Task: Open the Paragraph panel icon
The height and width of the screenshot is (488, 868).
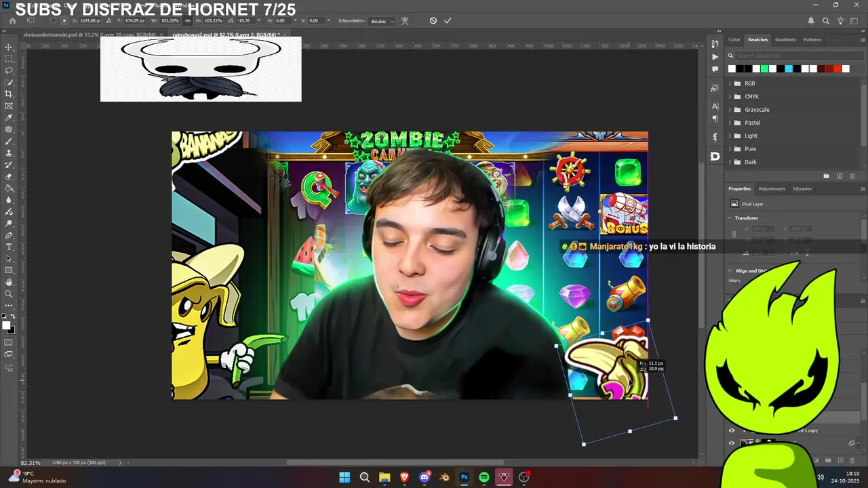Action: (x=715, y=119)
